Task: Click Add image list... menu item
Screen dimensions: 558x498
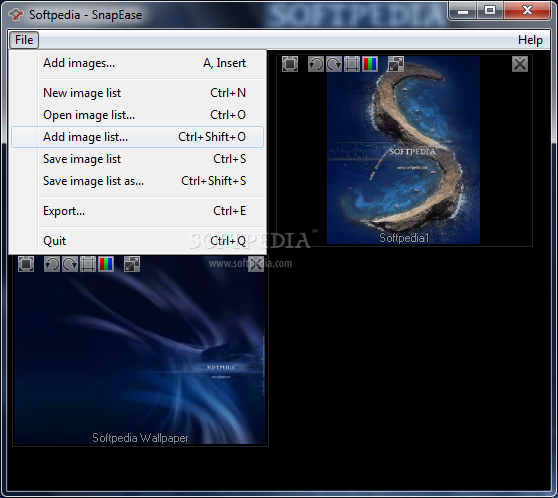Action: click(x=137, y=137)
